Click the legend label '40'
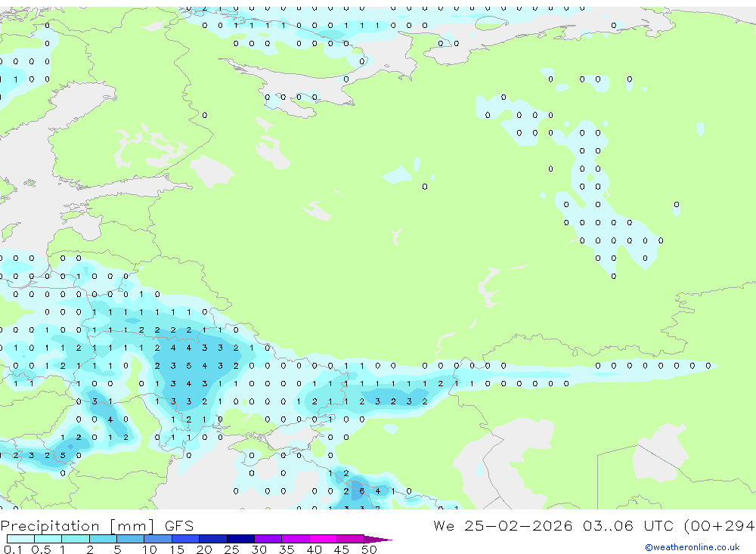 314,549
